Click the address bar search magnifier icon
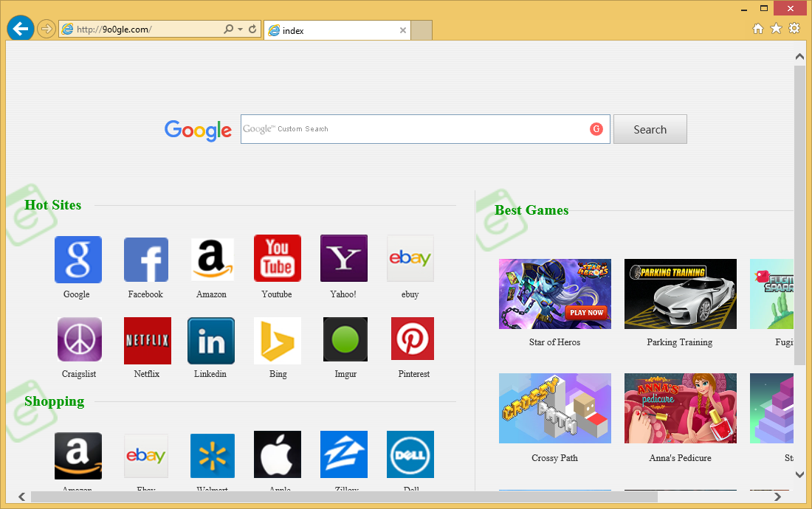This screenshot has height=509, width=812. pos(228,29)
